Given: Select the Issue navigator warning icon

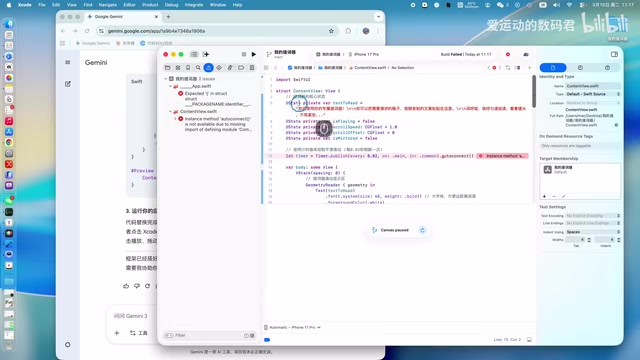Looking at the screenshot, I should tap(209, 68).
